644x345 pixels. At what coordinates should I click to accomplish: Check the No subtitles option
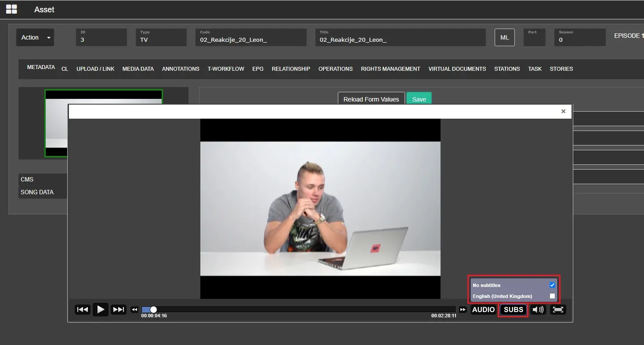click(x=552, y=285)
